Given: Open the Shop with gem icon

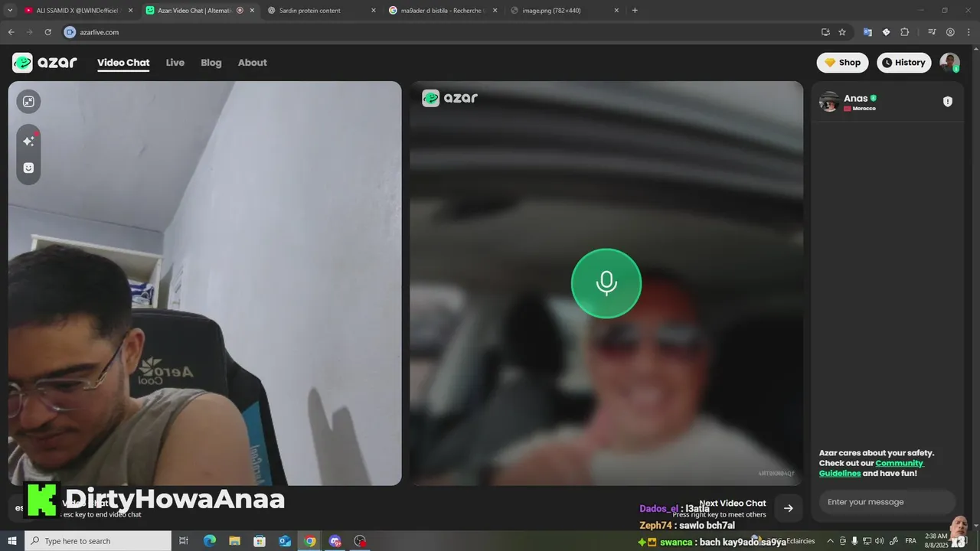Looking at the screenshot, I should coord(842,63).
